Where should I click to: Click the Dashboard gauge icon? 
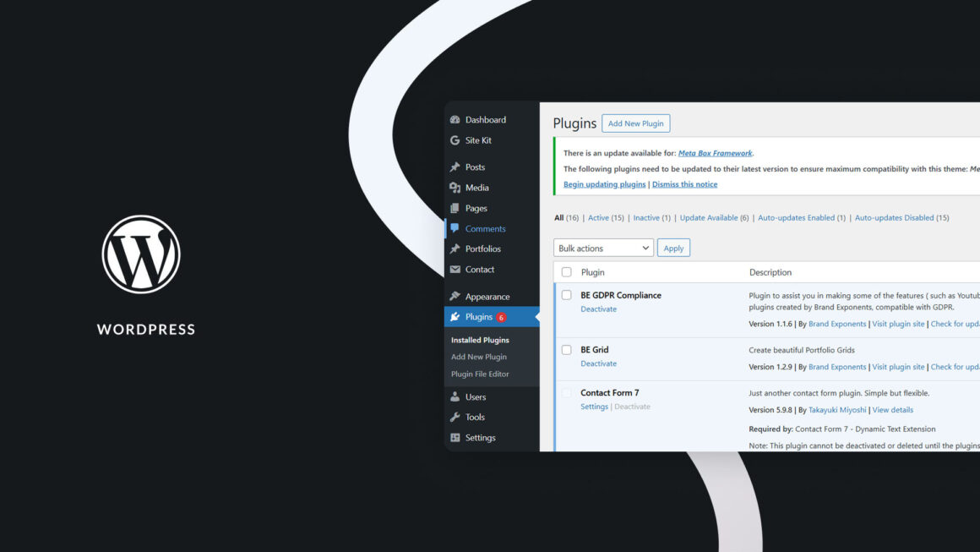(x=455, y=120)
